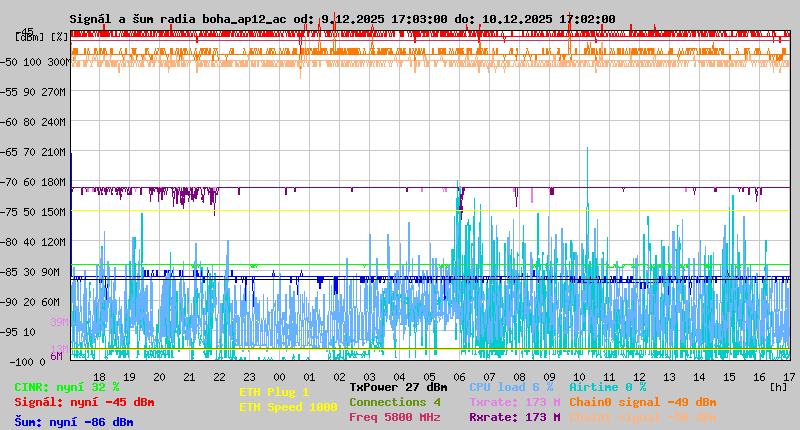This screenshot has width=800, height=430.
Task: Click the 'TxPower 27 dBm' legend text
Action: [x=398, y=387]
